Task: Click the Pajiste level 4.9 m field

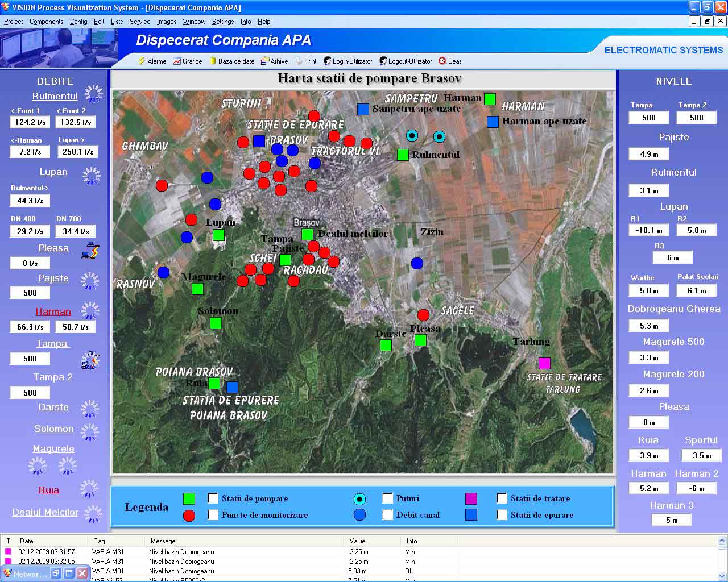Action: (x=649, y=155)
